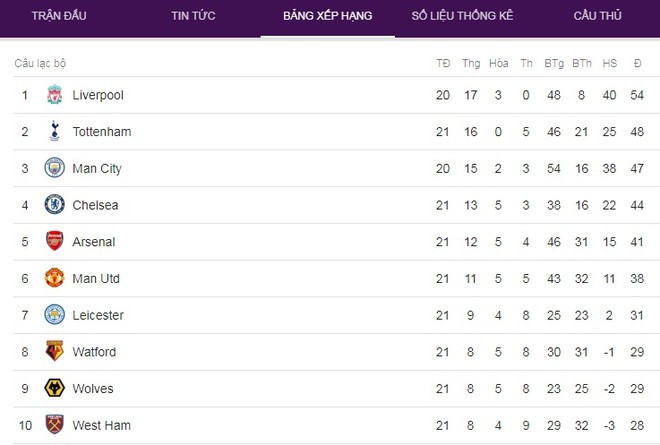Select the BẢNG XẾP HẠNG tab
This screenshot has width=660, height=445.
327,16
